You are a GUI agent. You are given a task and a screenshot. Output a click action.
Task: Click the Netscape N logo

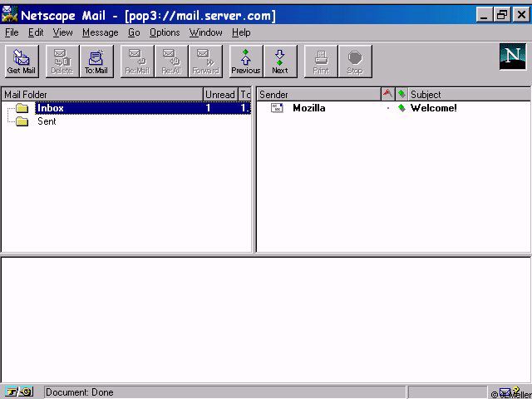coord(513,57)
